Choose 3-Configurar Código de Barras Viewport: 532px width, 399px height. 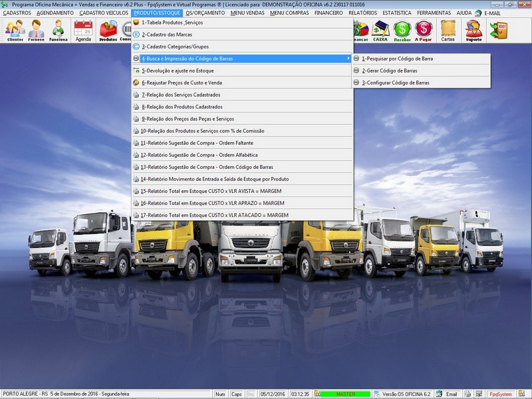coord(422,82)
